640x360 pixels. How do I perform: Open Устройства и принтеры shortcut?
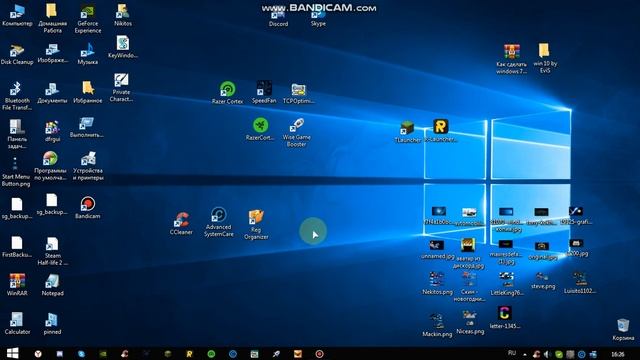(88, 166)
